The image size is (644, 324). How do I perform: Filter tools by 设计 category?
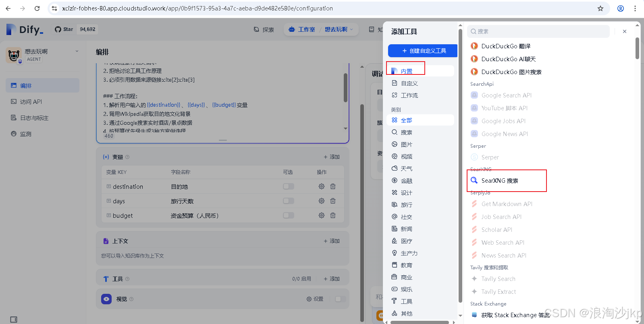tap(420, 193)
